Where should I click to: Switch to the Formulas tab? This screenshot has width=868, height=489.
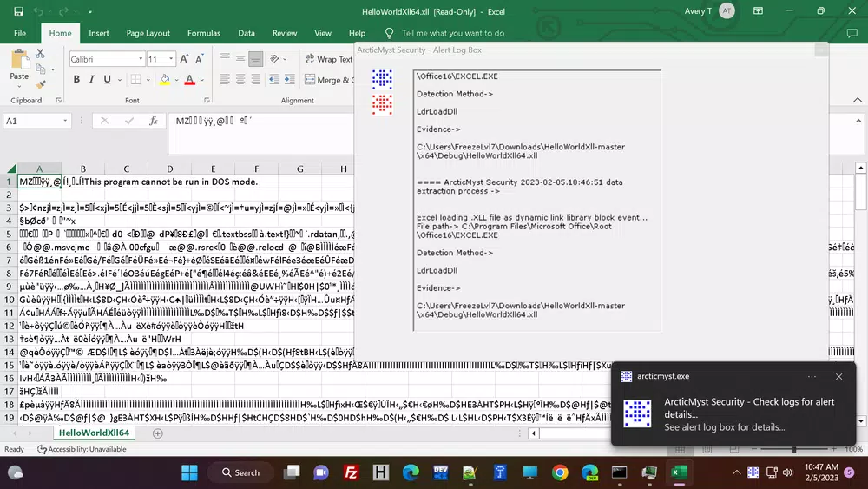[x=204, y=33]
